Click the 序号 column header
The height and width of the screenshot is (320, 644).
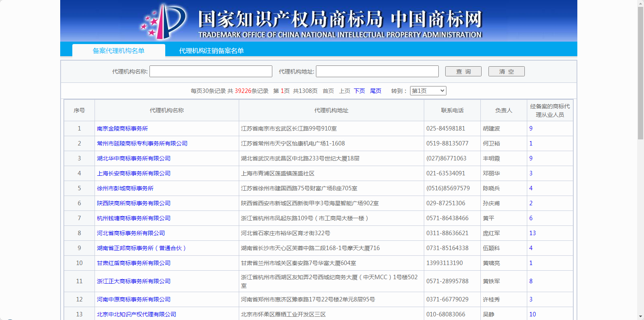pyautogui.click(x=79, y=110)
